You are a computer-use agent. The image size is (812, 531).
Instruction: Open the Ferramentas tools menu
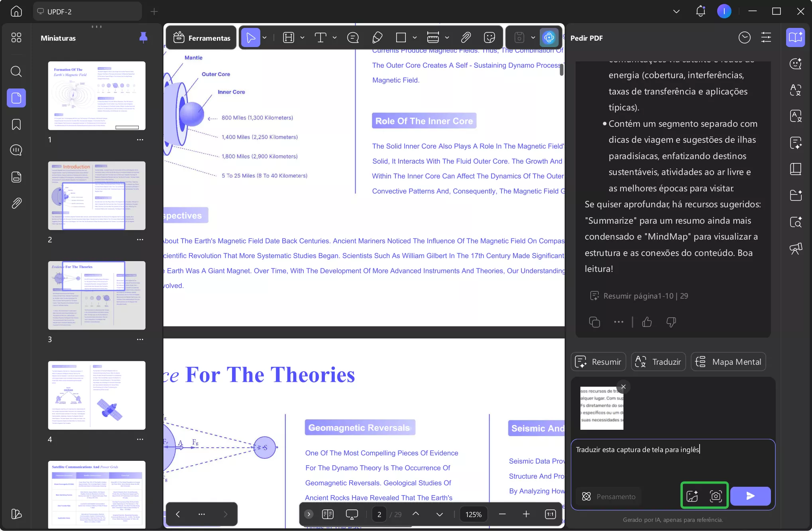202,38
